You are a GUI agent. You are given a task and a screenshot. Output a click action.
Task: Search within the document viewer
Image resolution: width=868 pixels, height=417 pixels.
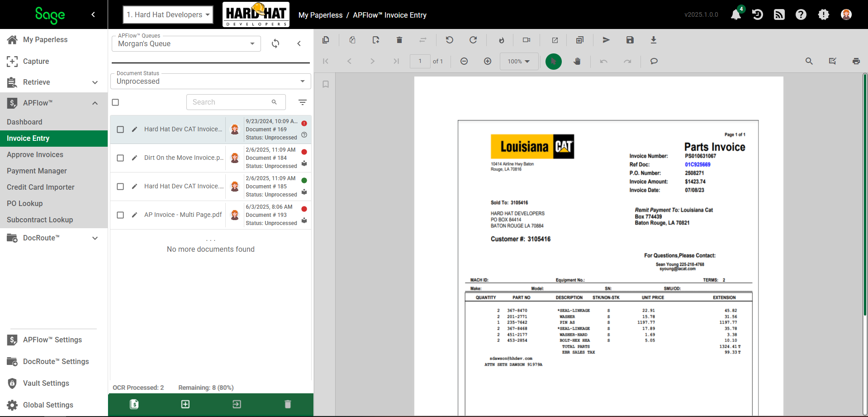click(809, 61)
